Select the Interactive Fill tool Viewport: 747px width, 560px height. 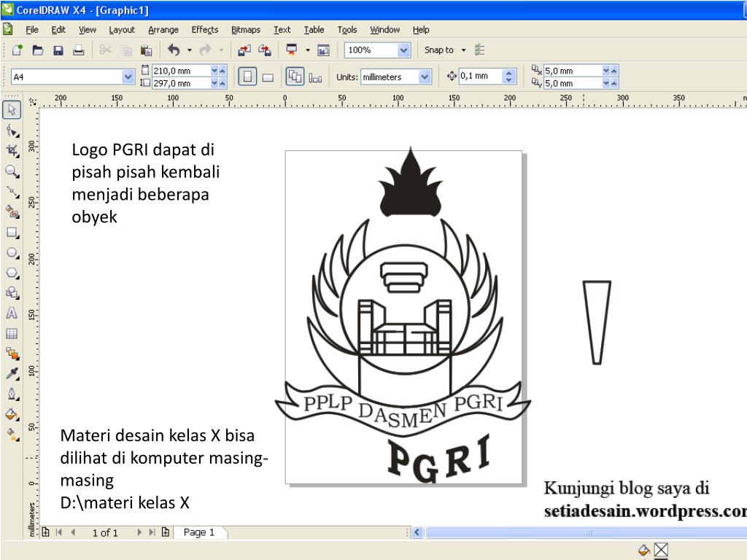coord(12,435)
